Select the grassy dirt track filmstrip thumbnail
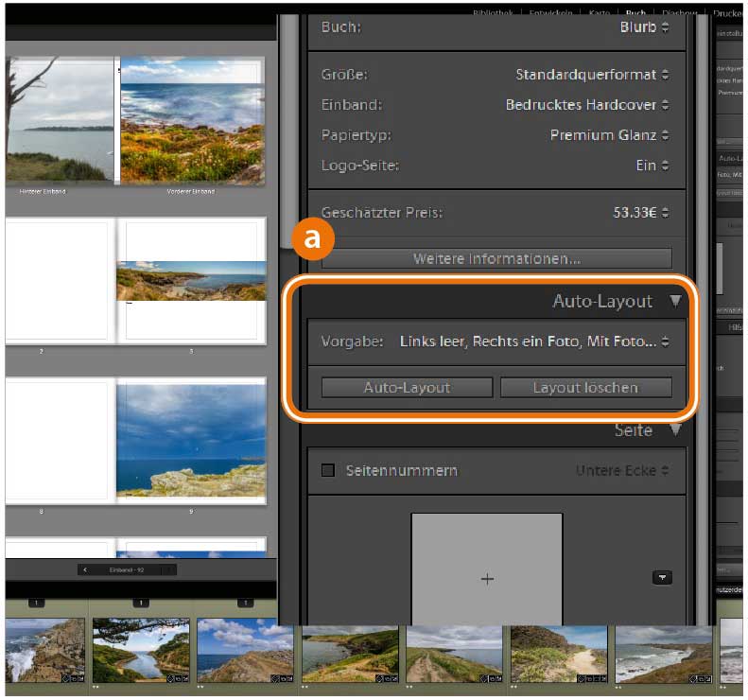The image size is (748, 700). point(455,655)
